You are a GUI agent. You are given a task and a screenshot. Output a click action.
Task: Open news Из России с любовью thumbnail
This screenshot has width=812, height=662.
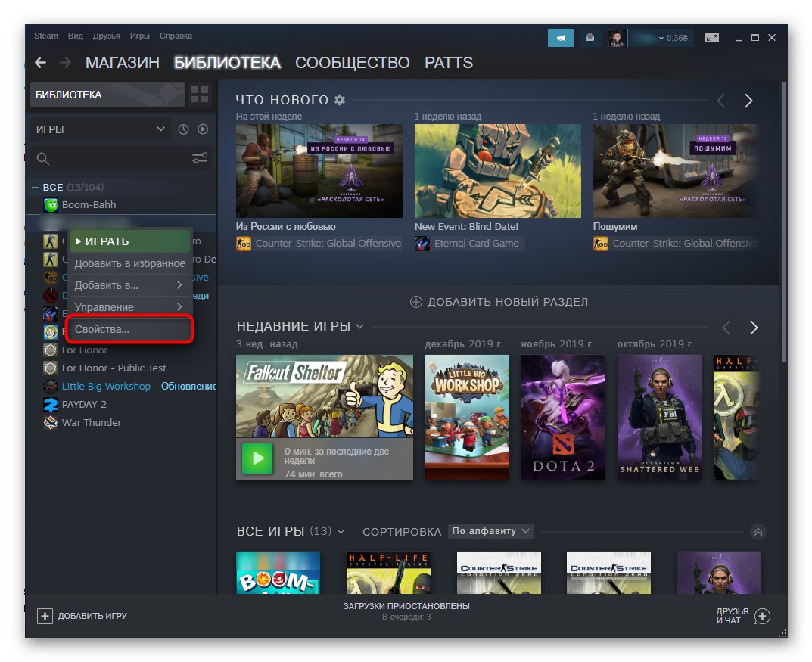(319, 171)
